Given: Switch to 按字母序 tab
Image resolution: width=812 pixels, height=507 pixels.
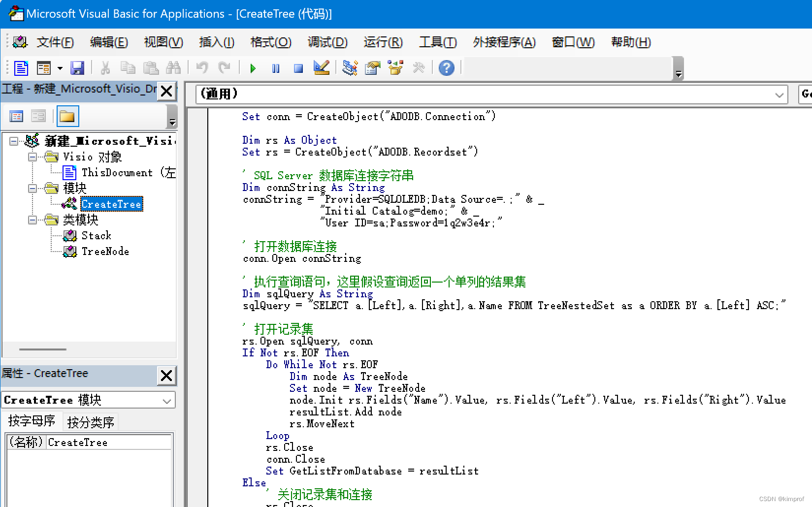Looking at the screenshot, I should [x=32, y=421].
